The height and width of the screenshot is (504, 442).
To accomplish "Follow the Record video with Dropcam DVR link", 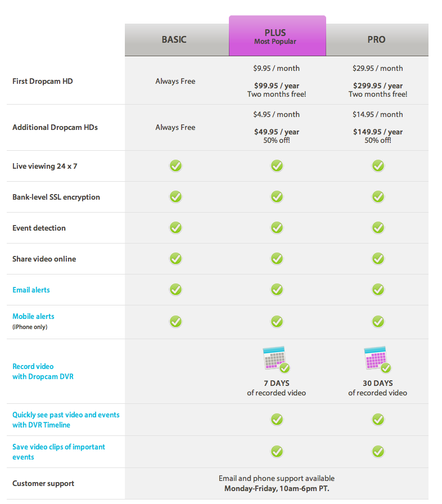I will pos(43,371).
